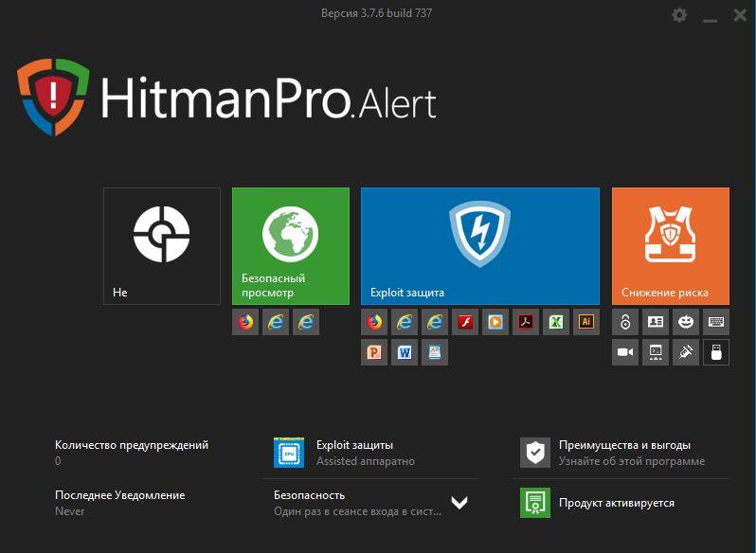Click the version text 'Версия 3.7.6 build 737'
756x553 pixels.
pos(376,13)
